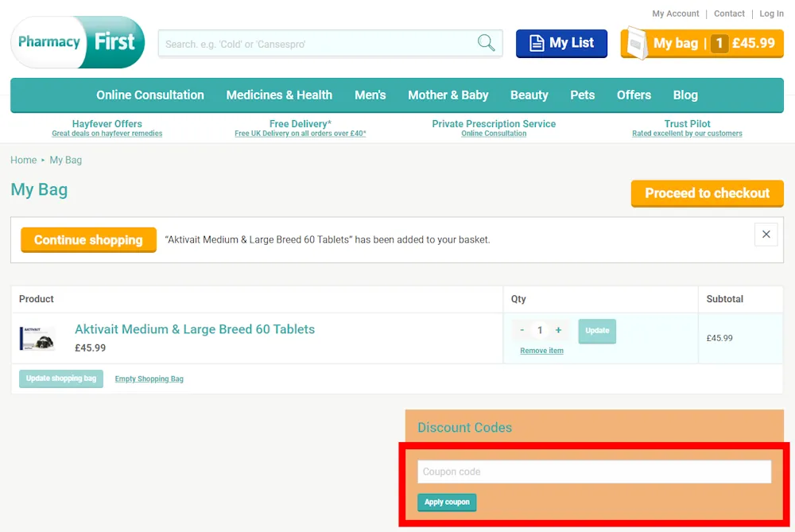Click Online Consultation link under Private Prescription
Screen dimensions: 795x532
tap(494, 134)
